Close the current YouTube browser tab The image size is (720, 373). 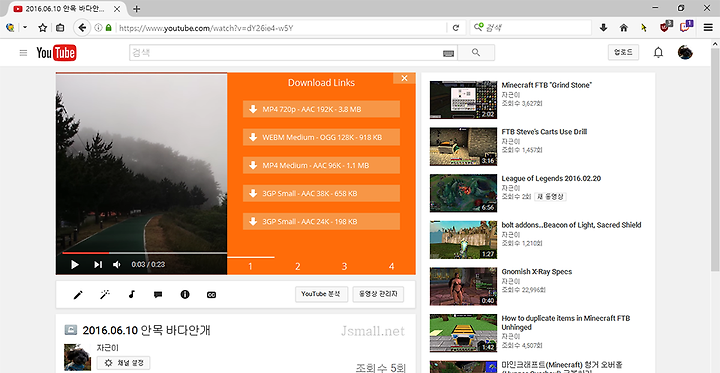[117, 9]
